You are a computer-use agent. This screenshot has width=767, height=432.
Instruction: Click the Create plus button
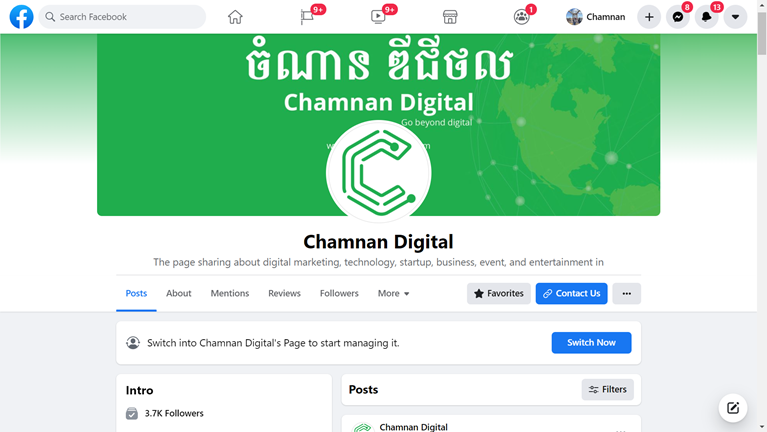point(649,17)
